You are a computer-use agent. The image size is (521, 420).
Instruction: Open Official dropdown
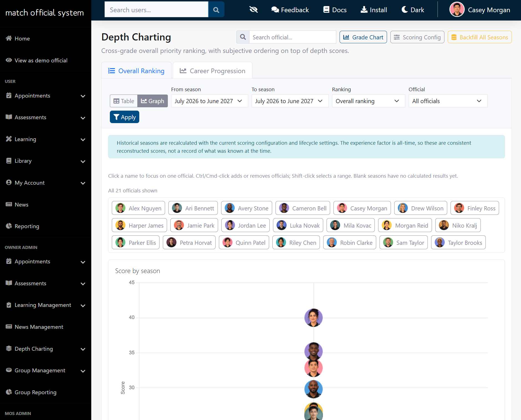tap(448, 101)
